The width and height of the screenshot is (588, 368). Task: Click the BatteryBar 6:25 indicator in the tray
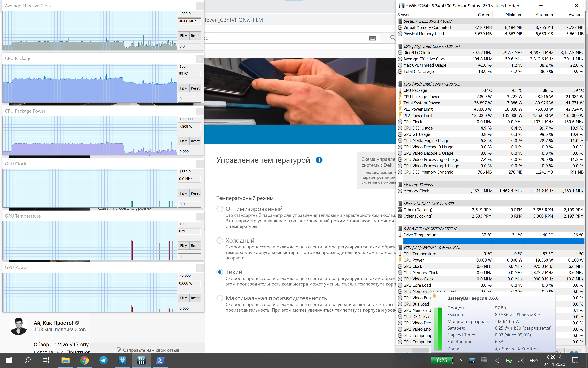tap(442, 360)
